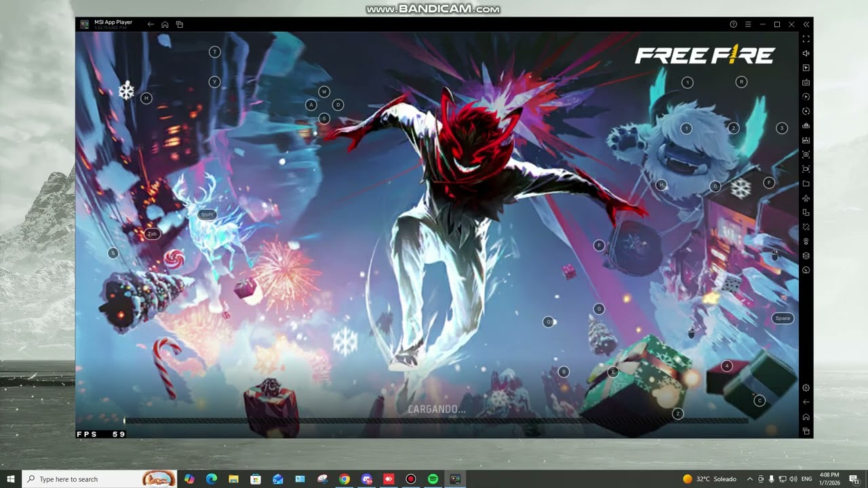Click the back arrow in MSI App Player title bar

point(151,24)
